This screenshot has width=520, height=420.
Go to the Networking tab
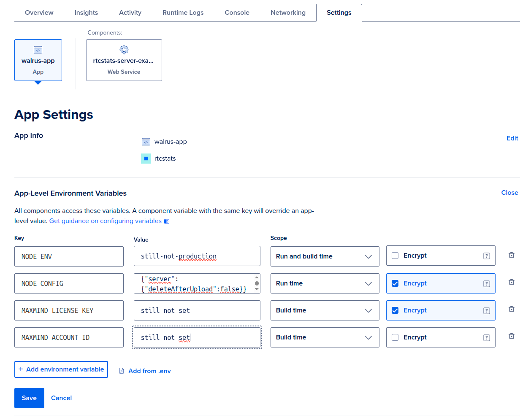pyautogui.click(x=288, y=13)
